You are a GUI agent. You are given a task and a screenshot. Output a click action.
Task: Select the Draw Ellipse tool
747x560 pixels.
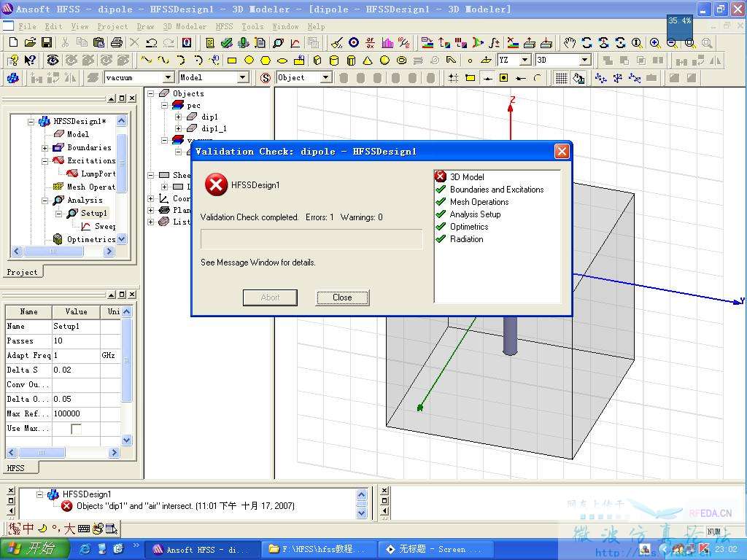(282, 60)
